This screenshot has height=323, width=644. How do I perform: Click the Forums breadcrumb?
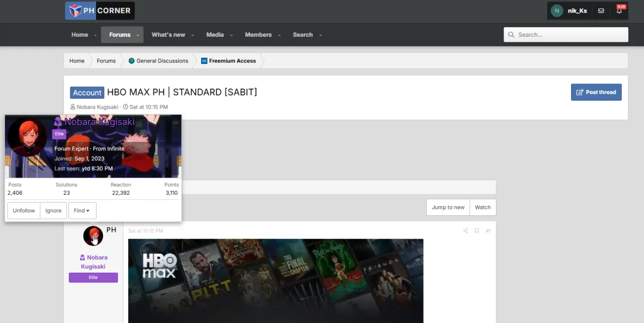(106, 61)
